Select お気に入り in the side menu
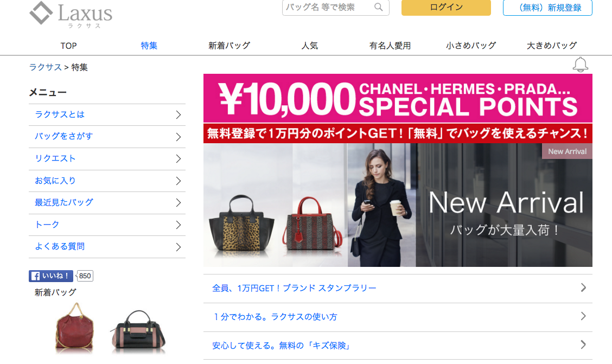This screenshot has width=612, height=364. tap(107, 181)
